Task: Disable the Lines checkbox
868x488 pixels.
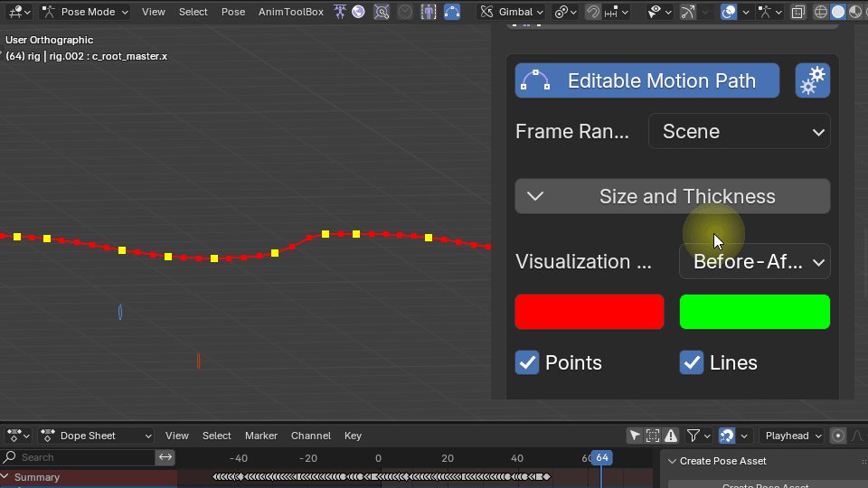Action: coord(692,362)
